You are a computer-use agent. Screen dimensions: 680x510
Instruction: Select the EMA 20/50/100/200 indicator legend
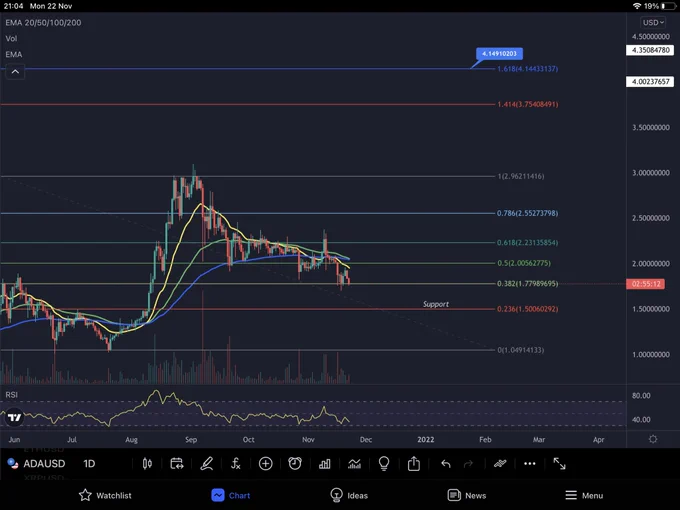click(43, 23)
